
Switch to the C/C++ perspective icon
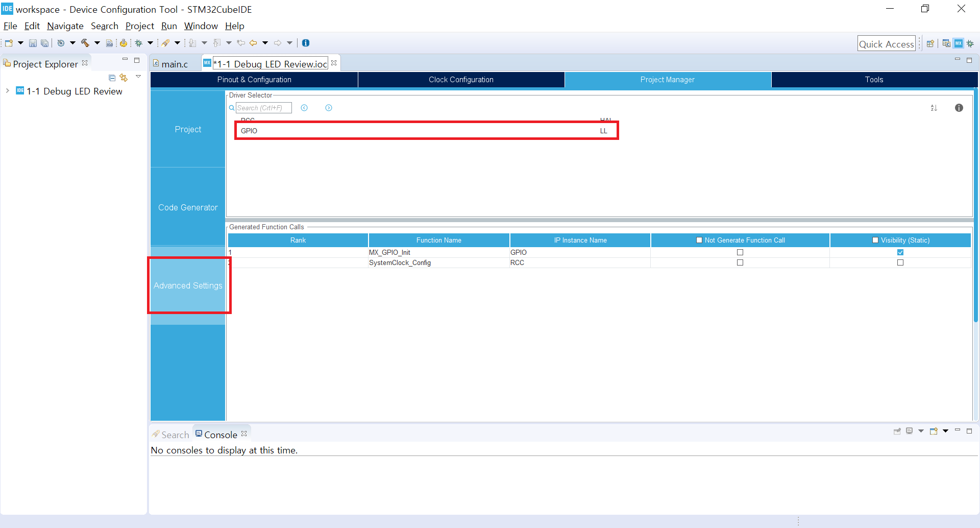pyautogui.click(x=946, y=44)
